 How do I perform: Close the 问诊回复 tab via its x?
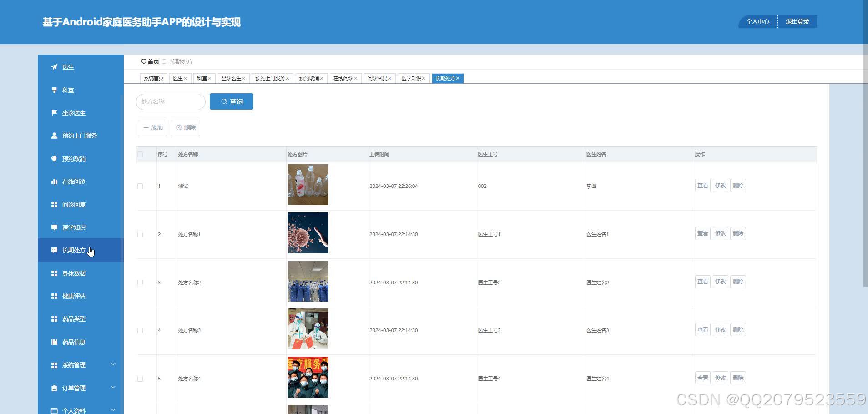click(x=390, y=78)
